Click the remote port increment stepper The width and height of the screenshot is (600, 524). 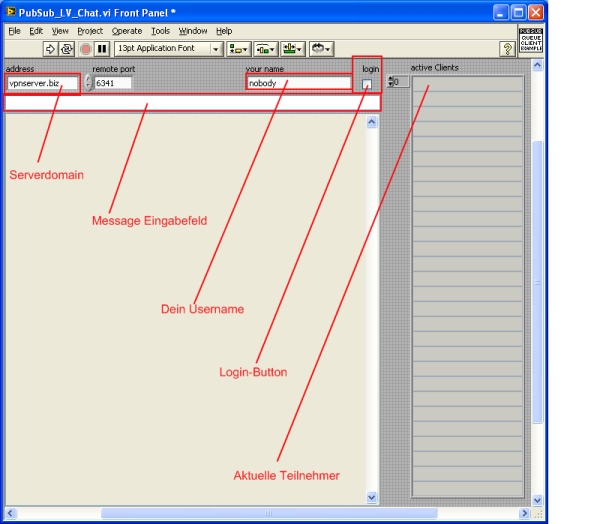point(88,79)
